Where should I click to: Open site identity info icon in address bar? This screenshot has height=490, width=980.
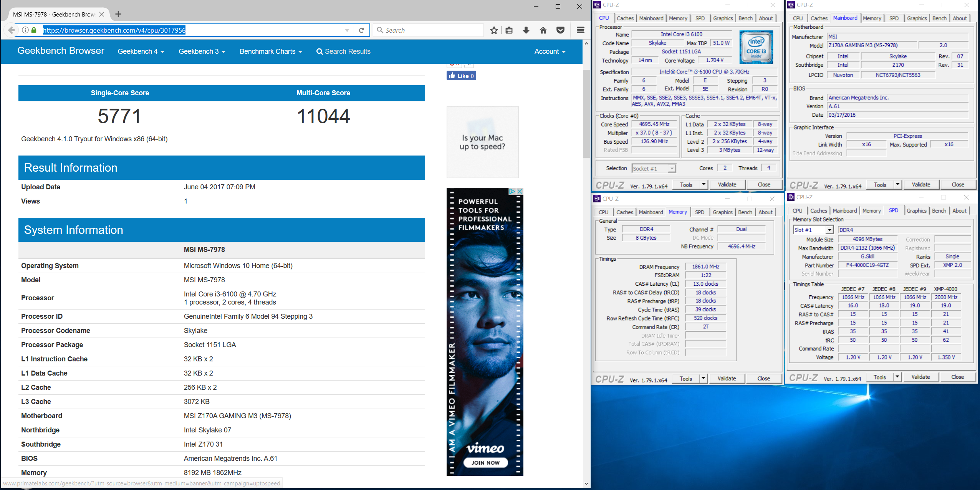(25, 30)
